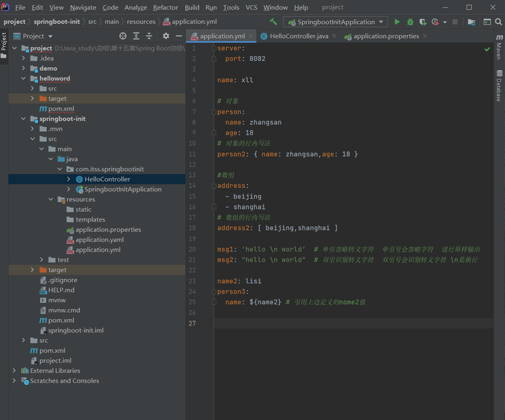Start debugging with the bug icon
The width and height of the screenshot is (505, 420).
(410, 22)
